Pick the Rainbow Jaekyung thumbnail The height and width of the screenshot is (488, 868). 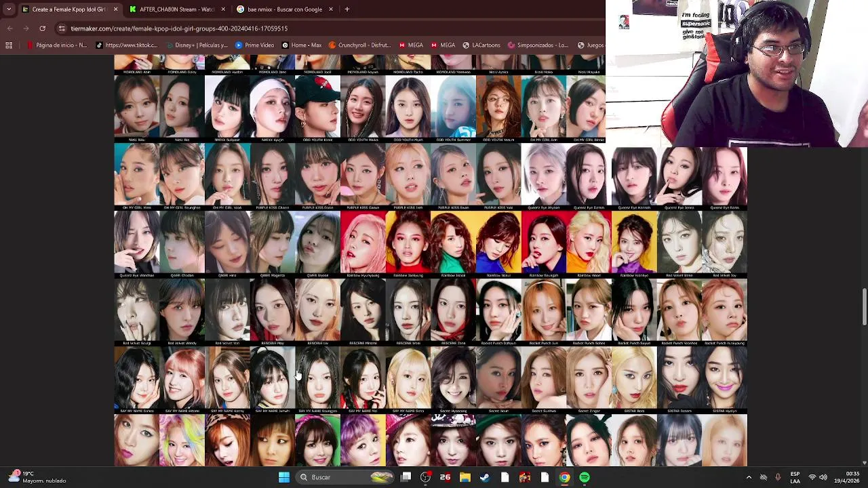[408, 245]
